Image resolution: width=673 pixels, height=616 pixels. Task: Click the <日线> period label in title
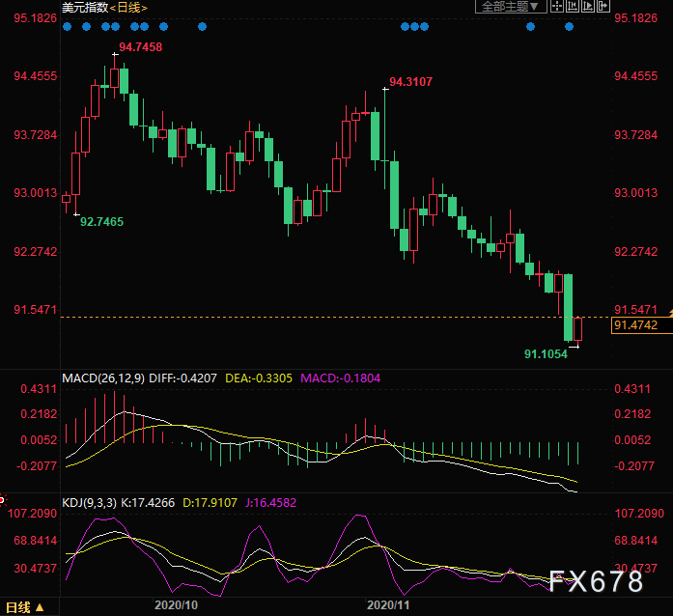(x=127, y=8)
